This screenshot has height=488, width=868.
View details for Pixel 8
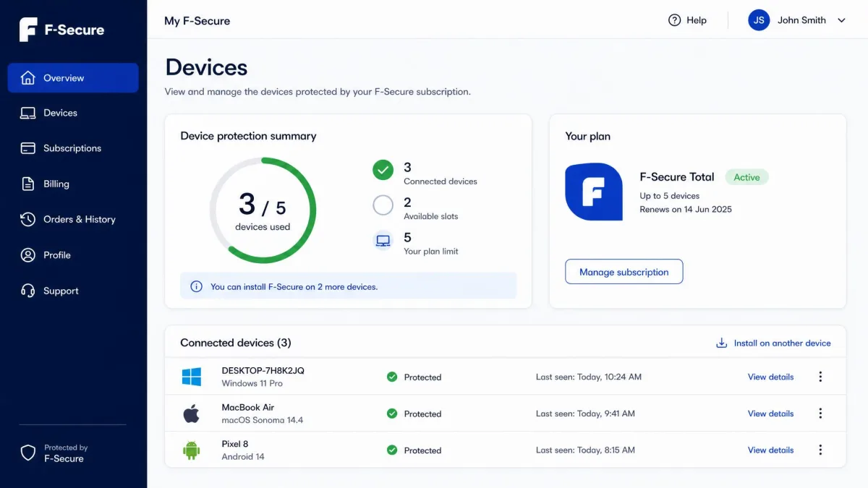[770, 450]
